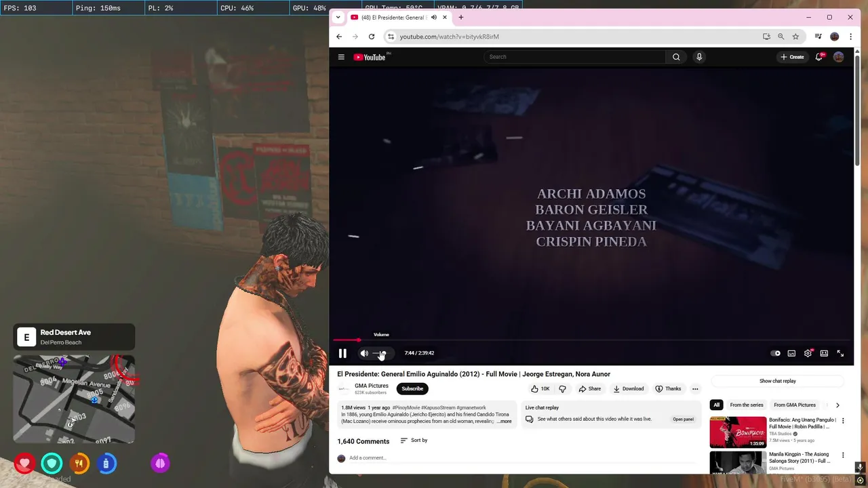
Task: Turn on subtitles/closed captions
Action: click(791, 353)
